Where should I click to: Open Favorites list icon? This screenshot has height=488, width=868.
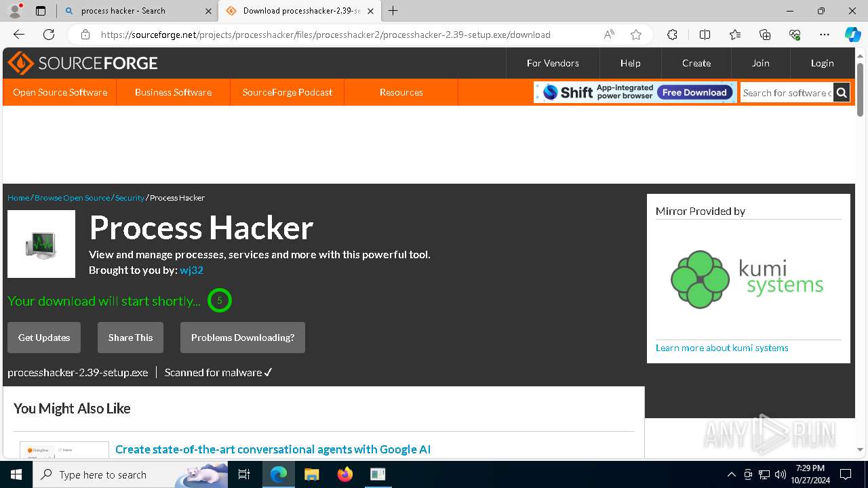pyautogui.click(x=735, y=35)
